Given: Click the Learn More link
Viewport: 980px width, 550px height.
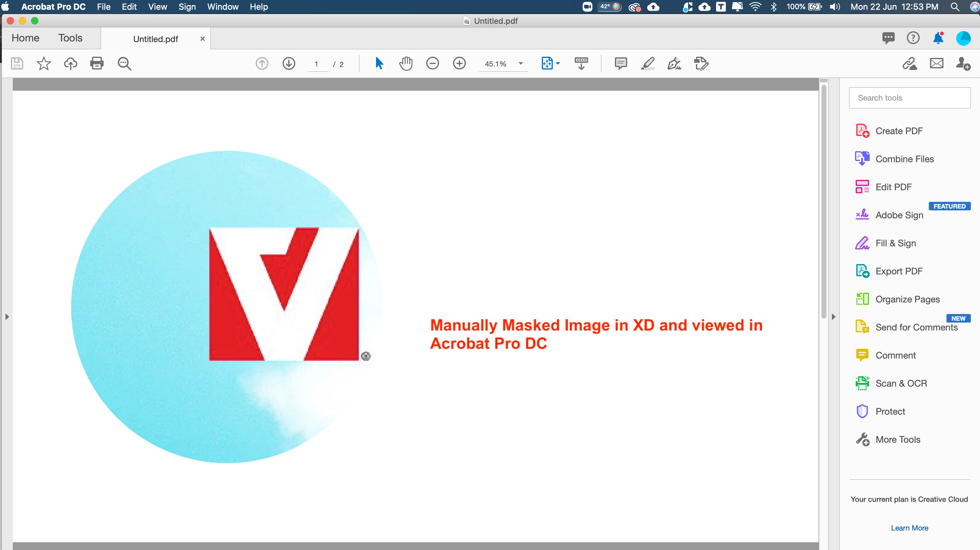Looking at the screenshot, I should pos(909,528).
